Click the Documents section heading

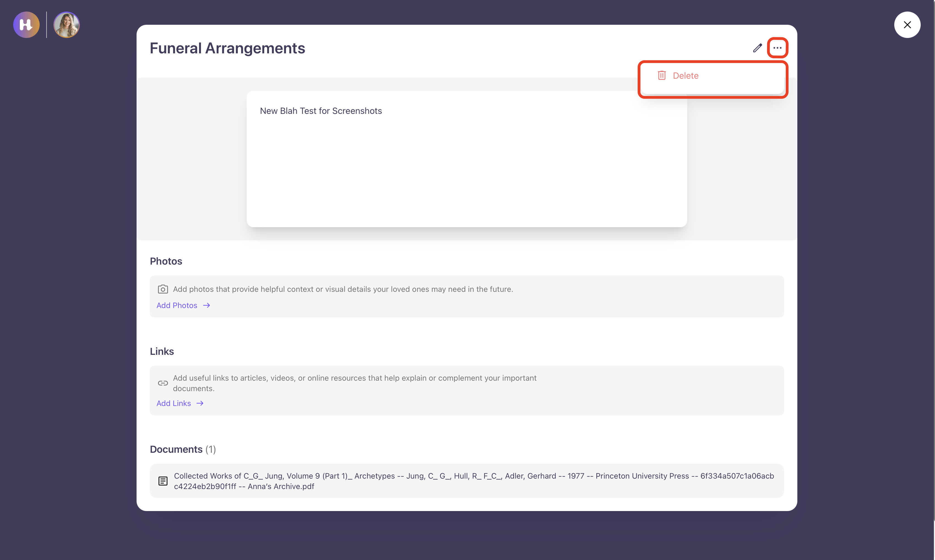tap(176, 449)
